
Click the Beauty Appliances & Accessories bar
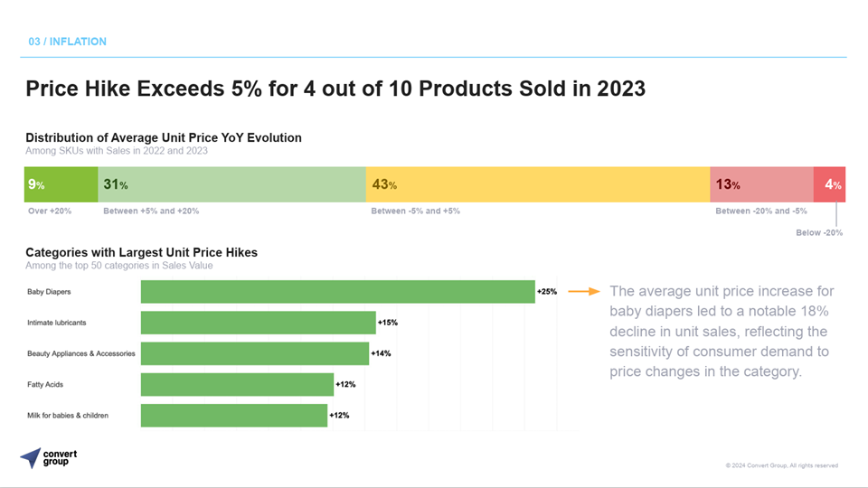point(255,353)
